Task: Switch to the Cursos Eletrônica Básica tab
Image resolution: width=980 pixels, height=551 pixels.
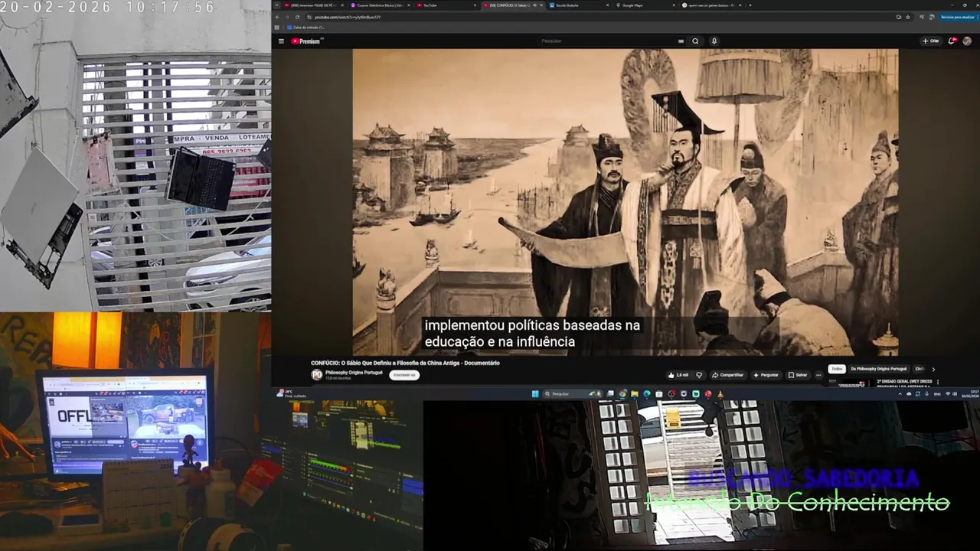Action: pos(380,5)
